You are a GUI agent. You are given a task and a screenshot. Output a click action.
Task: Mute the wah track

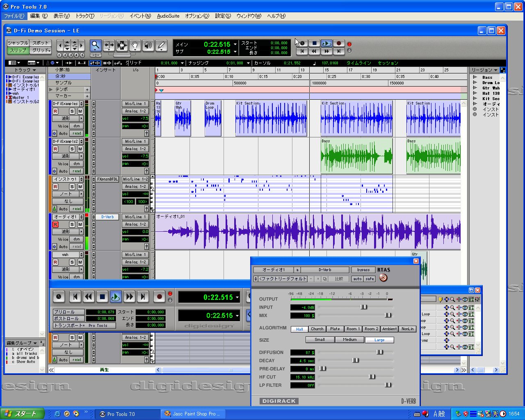(x=80, y=262)
